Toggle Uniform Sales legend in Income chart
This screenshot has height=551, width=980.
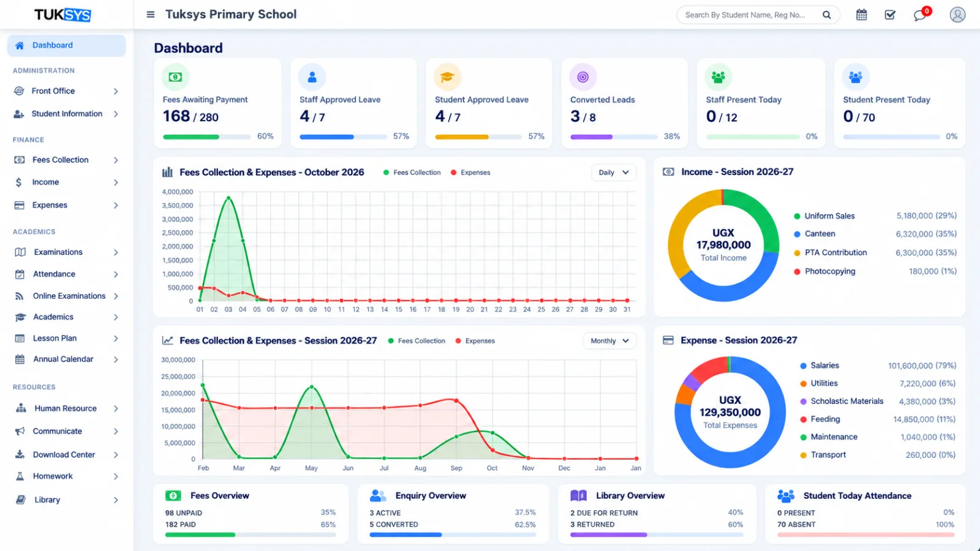824,216
